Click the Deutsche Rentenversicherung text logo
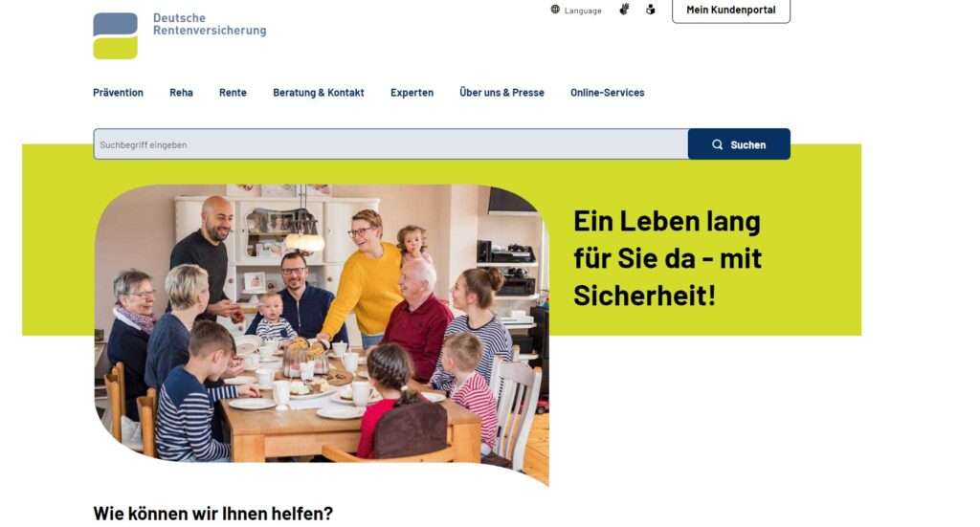The height and width of the screenshot is (527, 980). 210,24
